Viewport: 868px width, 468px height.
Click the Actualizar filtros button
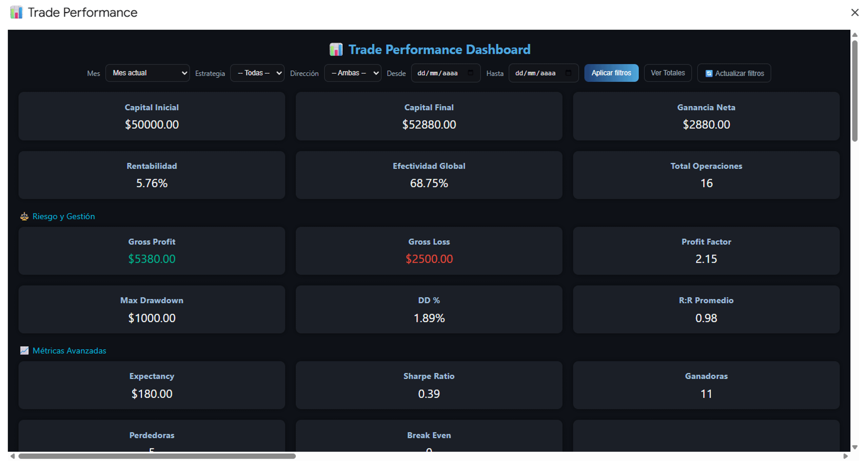tap(734, 73)
